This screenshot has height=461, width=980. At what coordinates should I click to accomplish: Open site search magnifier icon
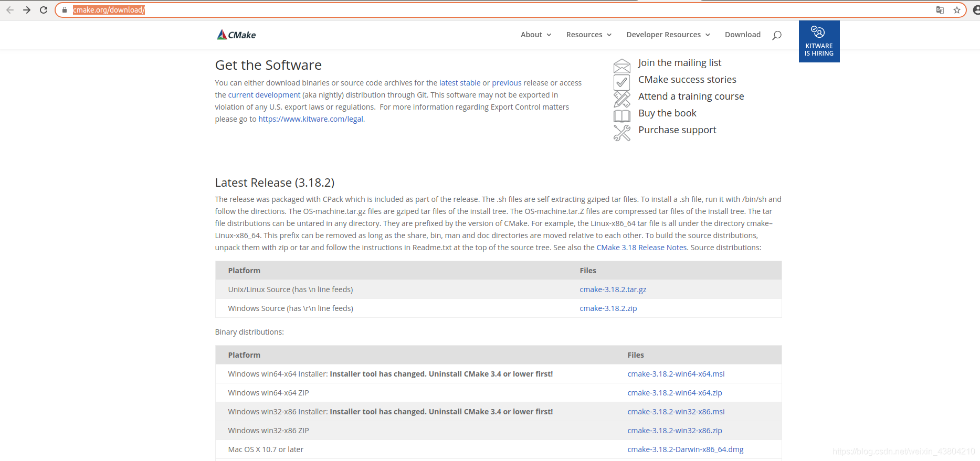(x=777, y=35)
